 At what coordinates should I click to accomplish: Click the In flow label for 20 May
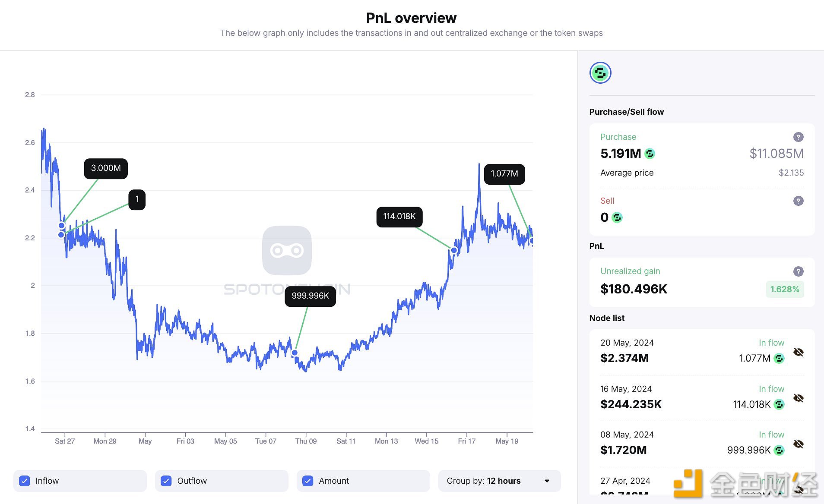click(x=771, y=343)
